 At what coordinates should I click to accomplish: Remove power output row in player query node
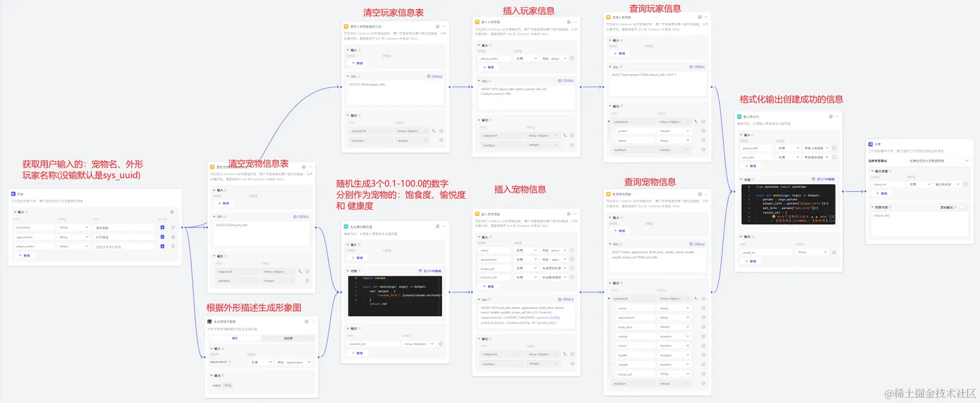point(704,131)
